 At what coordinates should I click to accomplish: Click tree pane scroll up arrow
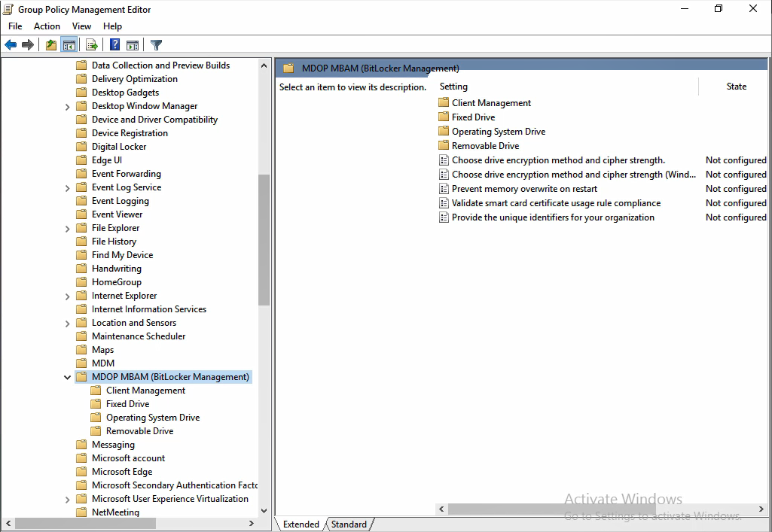(264, 65)
